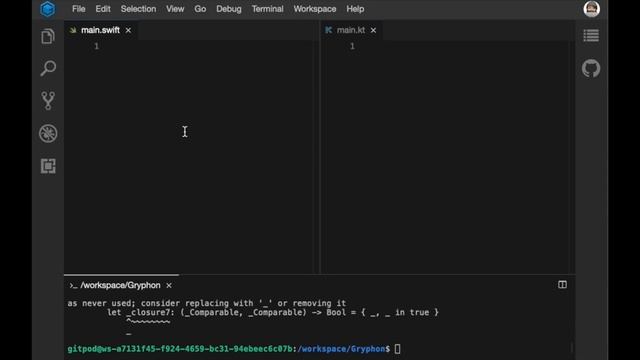The height and width of the screenshot is (360, 640).
Task: Click the Gitpod logo icon
Action: (48, 9)
